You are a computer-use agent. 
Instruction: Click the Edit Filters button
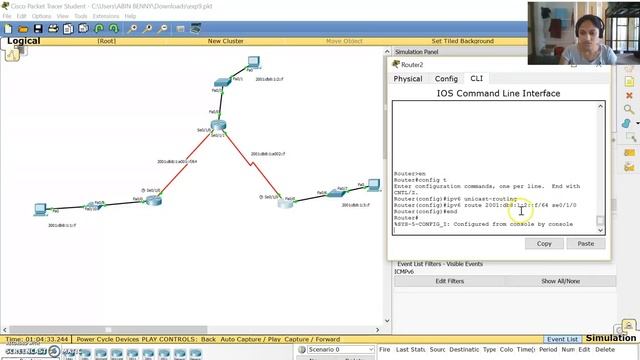[449, 281]
